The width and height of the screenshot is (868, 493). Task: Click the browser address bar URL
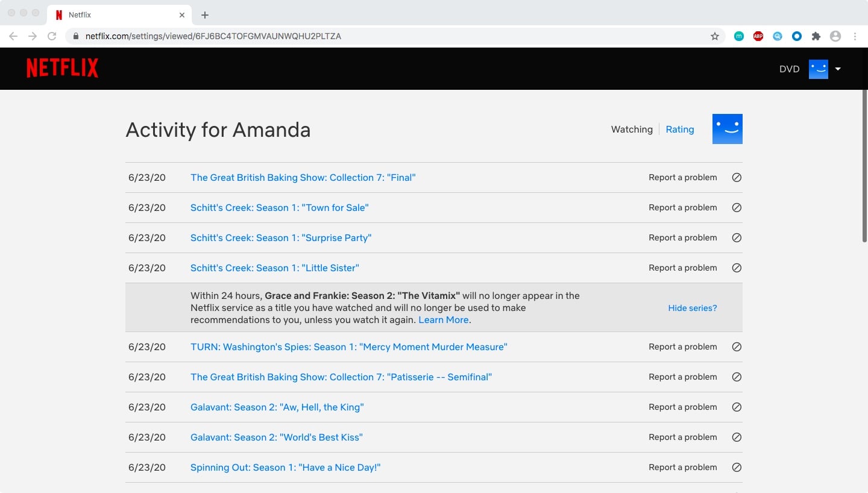pyautogui.click(x=213, y=36)
